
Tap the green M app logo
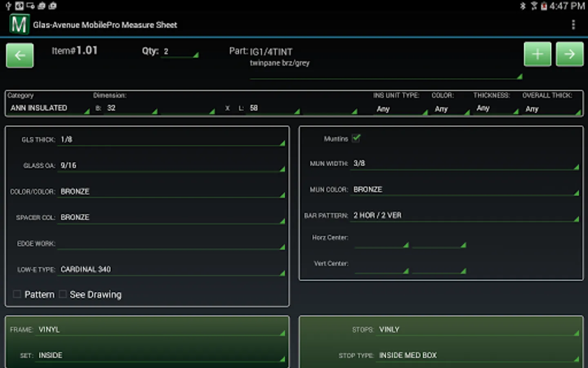pos(19,25)
